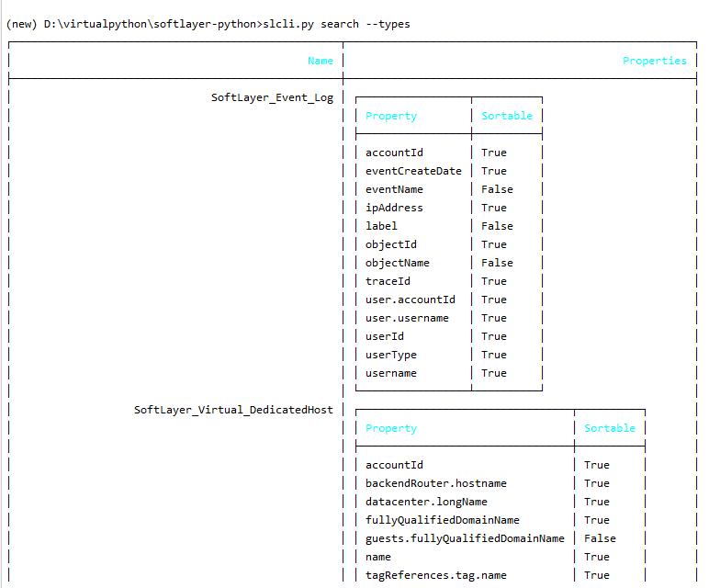Click 'True' in the DedicatedHost accountId row
This screenshot has width=709, height=588.
tap(597, 466)
